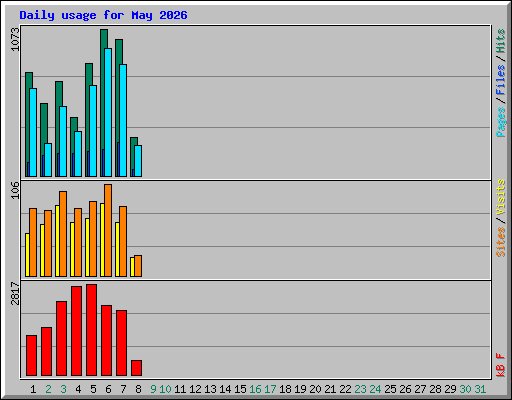Viewport: 512px width, 400px height.
Task: Click the red KB bar for day 7
Action: pyautogui.click(x=122, y=343)
